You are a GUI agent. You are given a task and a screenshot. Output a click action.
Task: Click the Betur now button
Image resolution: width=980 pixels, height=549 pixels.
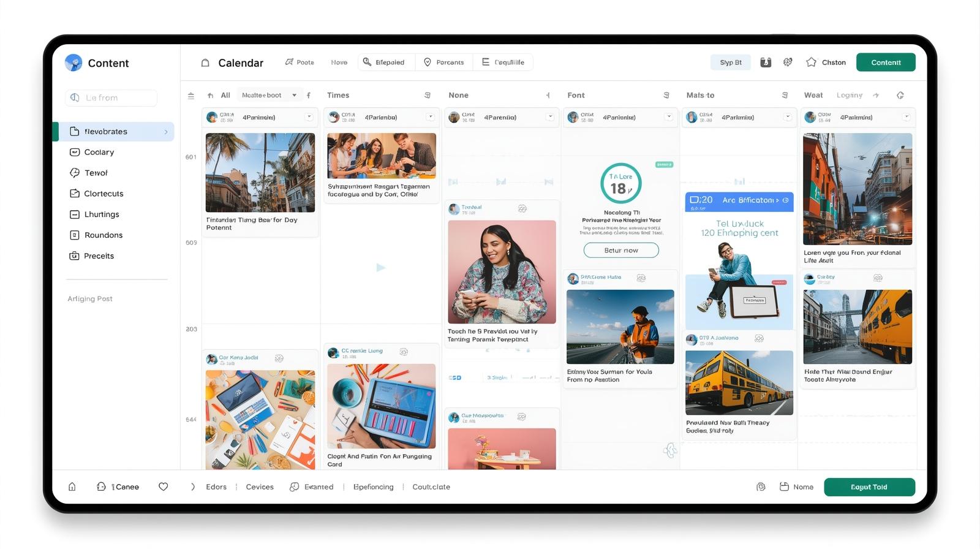(621, 251)
